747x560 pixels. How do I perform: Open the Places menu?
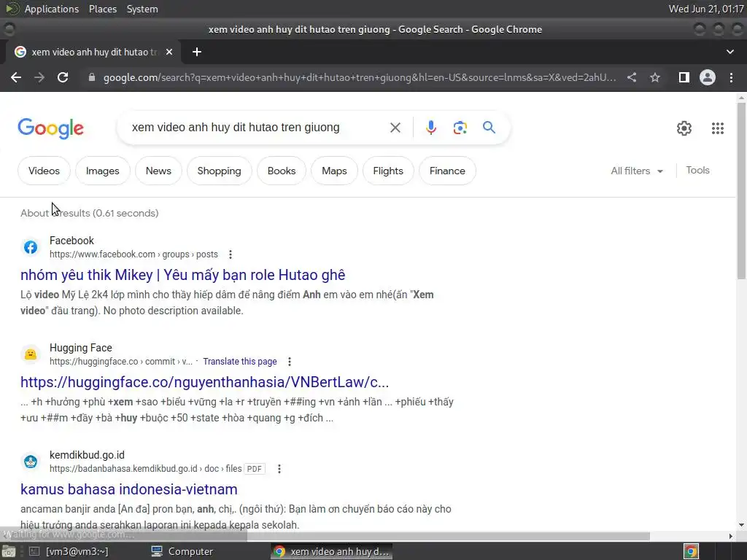102,9
